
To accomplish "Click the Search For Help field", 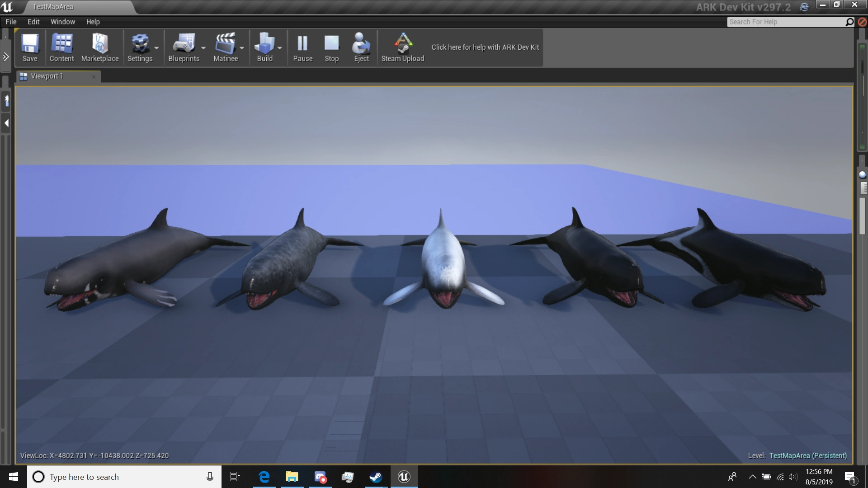I will coord(786,22).
